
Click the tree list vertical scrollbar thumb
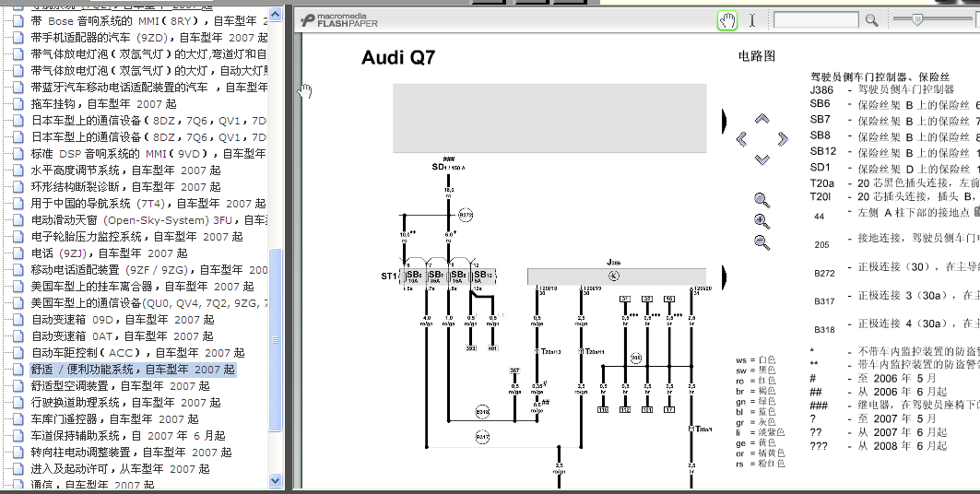275,340
